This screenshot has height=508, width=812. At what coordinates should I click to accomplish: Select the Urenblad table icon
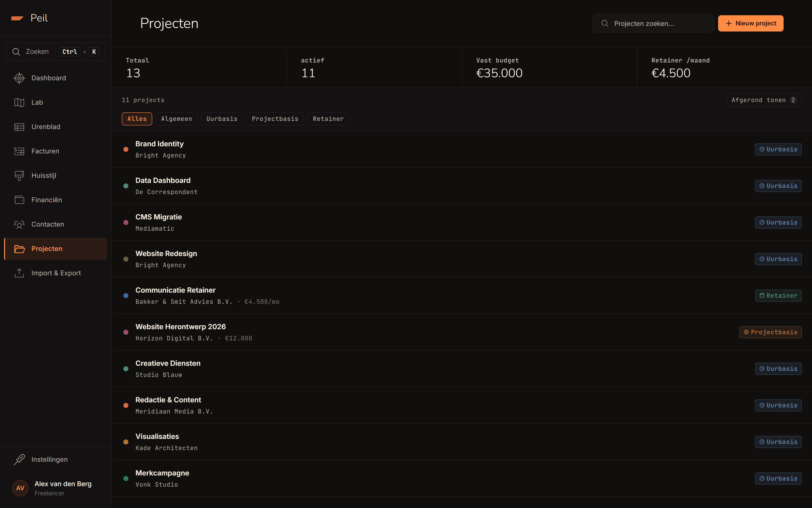(19, 127)
